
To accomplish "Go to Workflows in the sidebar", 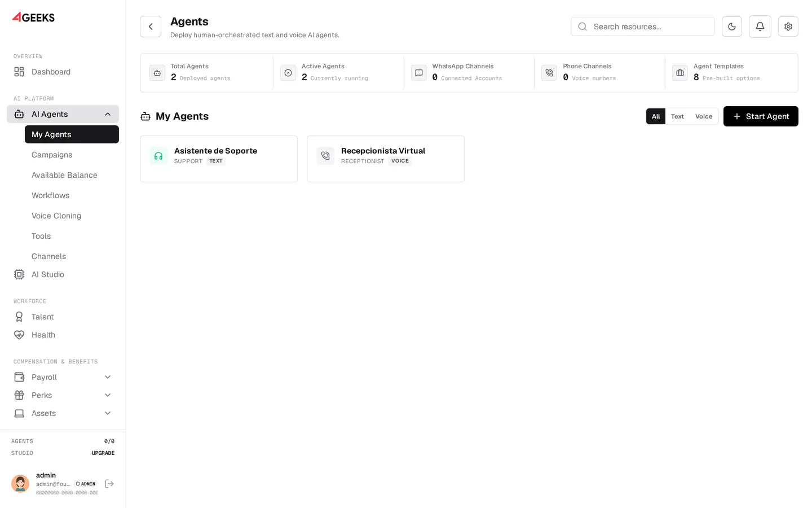I will coord(72,195).
